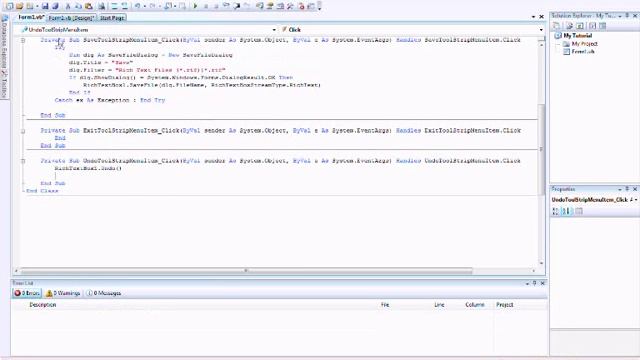Toggle auto-hide pin on Solution Explorer
This screenshot has width=640, height=360.
click(x=627, y=16)
